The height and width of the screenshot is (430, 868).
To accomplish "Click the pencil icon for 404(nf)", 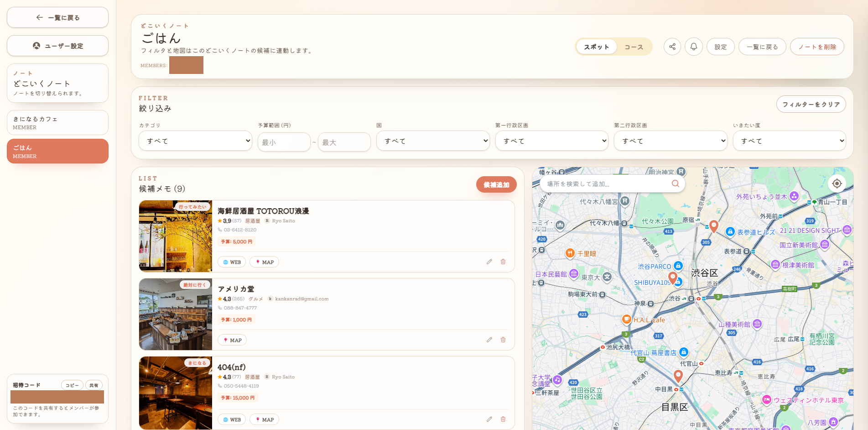I will [489, 419].
